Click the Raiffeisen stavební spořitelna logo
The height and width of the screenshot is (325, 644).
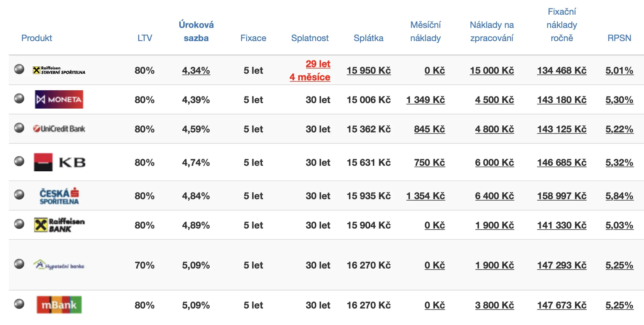point(59,70)
